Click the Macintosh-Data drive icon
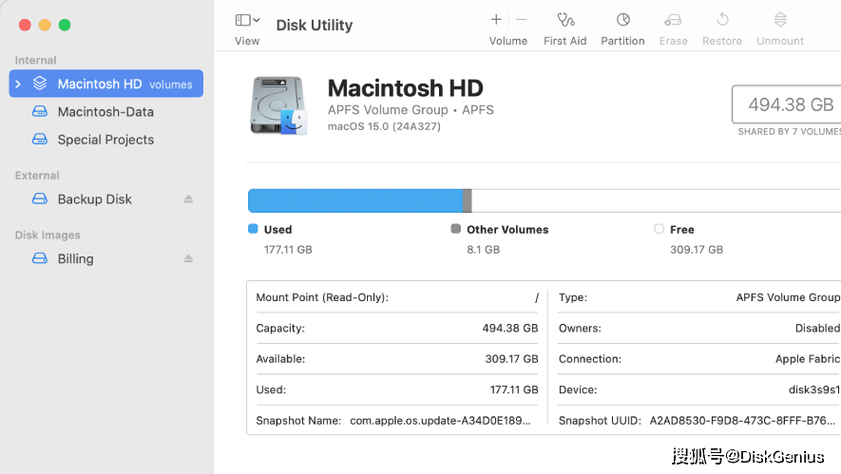The image size is (841, 474). tap(40, 111)
